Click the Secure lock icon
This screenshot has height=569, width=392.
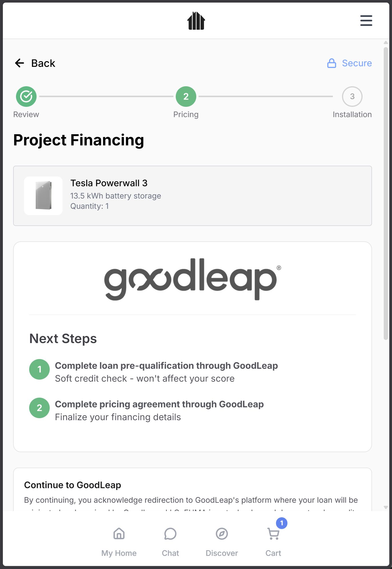point(331,63)
